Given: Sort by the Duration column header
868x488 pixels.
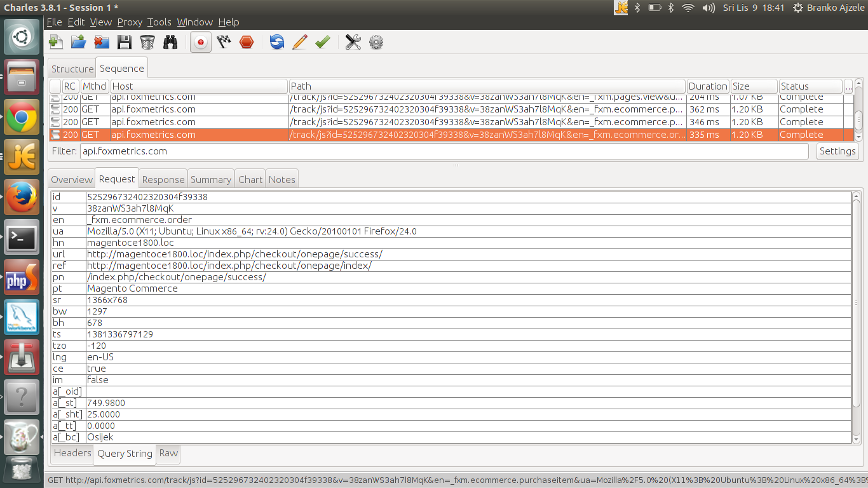Looking at the screenshot, I should 708,86.
